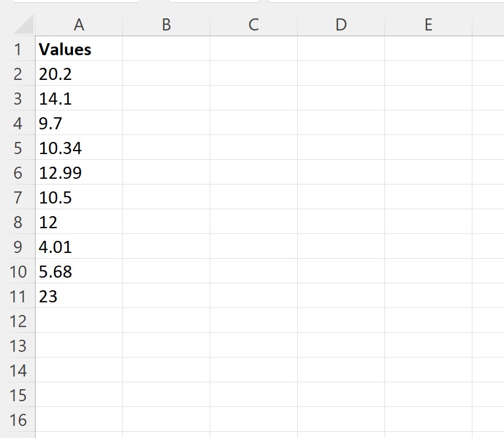Screen dimensions: 504x438
Task: Click the cell containing Values
Action: point(79,49)
